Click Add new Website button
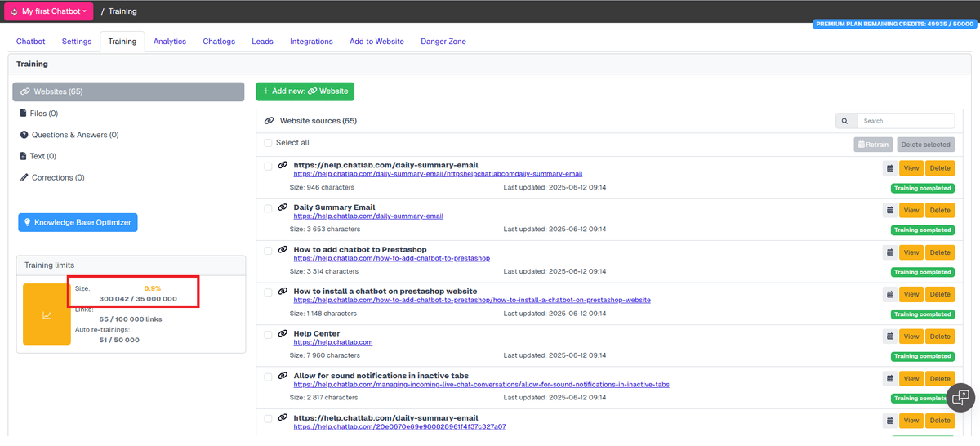This screenshot has height=446, width=980. (305, 91)
